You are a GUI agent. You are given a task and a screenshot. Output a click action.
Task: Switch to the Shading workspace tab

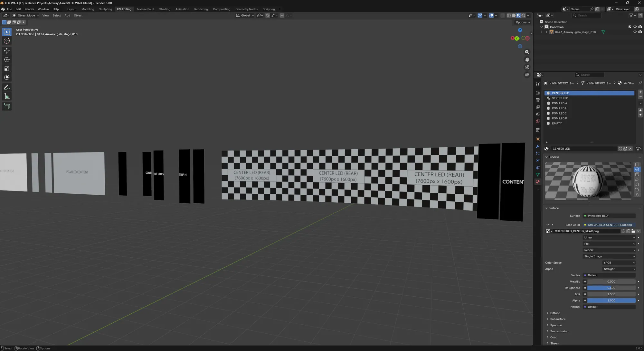pos(165,9)
